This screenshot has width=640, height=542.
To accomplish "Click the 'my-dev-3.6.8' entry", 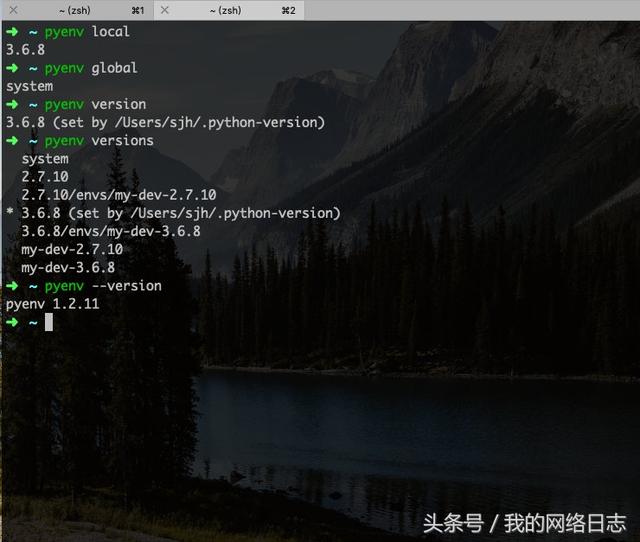I will tap(68, 268).
